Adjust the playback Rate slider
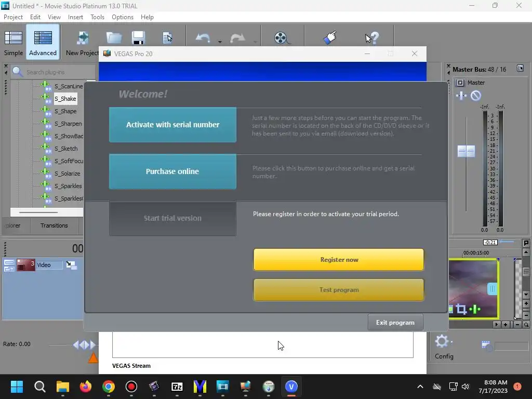Viewport: 532px width, 399px height. click(x=85, y=345)
